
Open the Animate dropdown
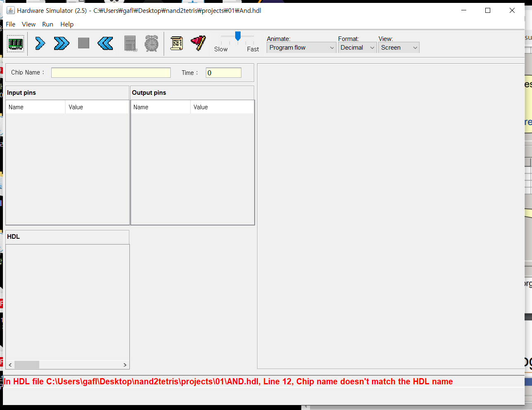[x=301, y=48]
